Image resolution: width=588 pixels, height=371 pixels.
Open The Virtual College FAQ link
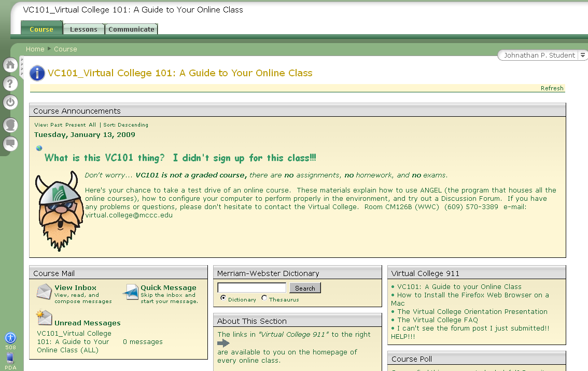438,320
